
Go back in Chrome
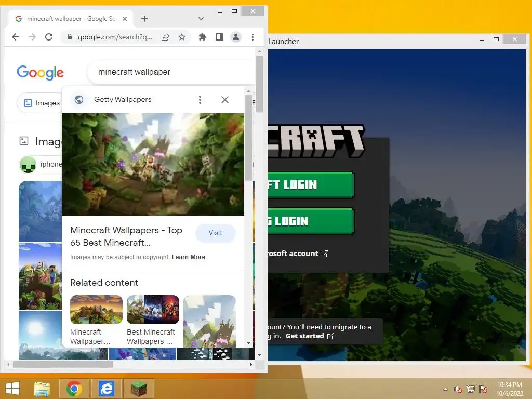16,37
